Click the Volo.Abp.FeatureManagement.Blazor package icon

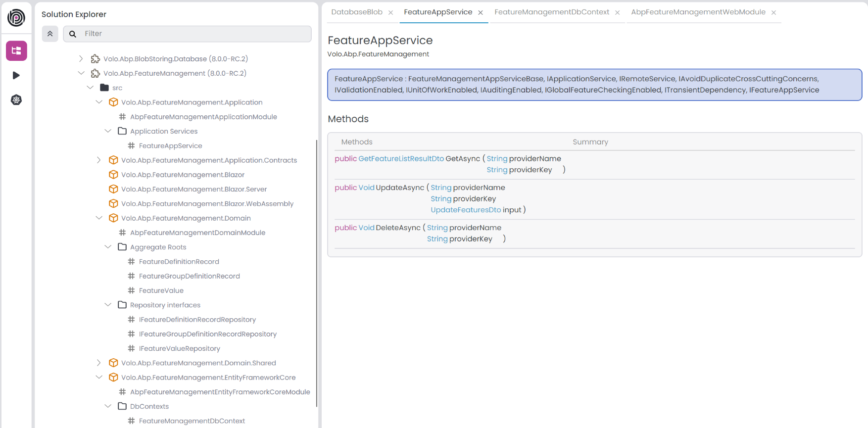tap(113, 175)
